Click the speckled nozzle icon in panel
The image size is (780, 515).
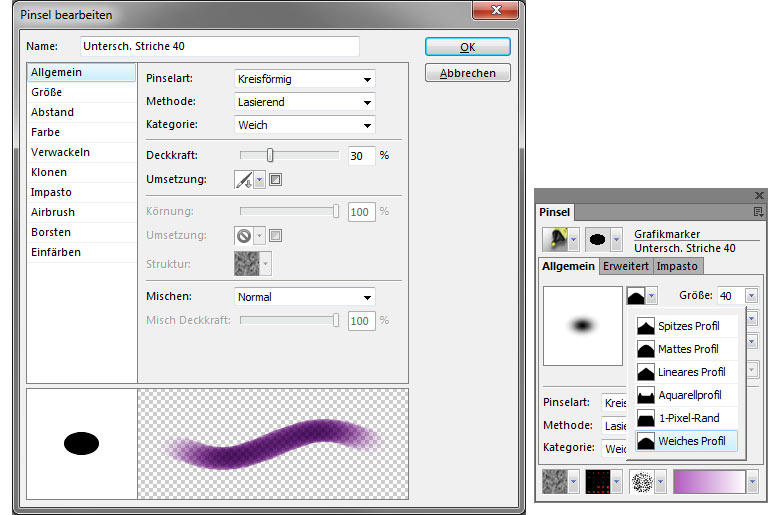[x=642, y=482]
